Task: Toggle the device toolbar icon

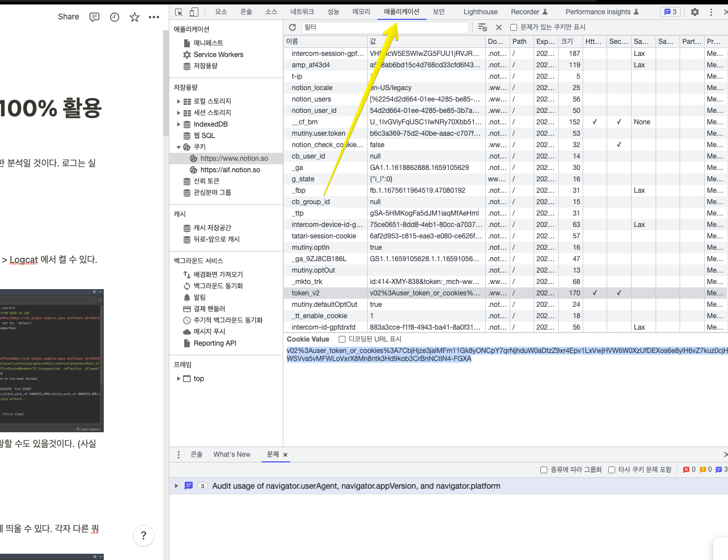Action: click(x=194, y=12)
